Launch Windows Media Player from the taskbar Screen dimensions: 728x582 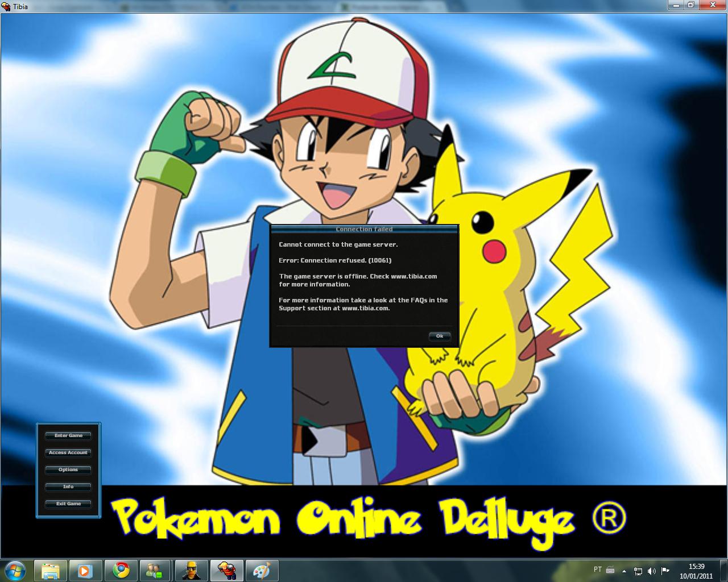[x=85, y=571]
